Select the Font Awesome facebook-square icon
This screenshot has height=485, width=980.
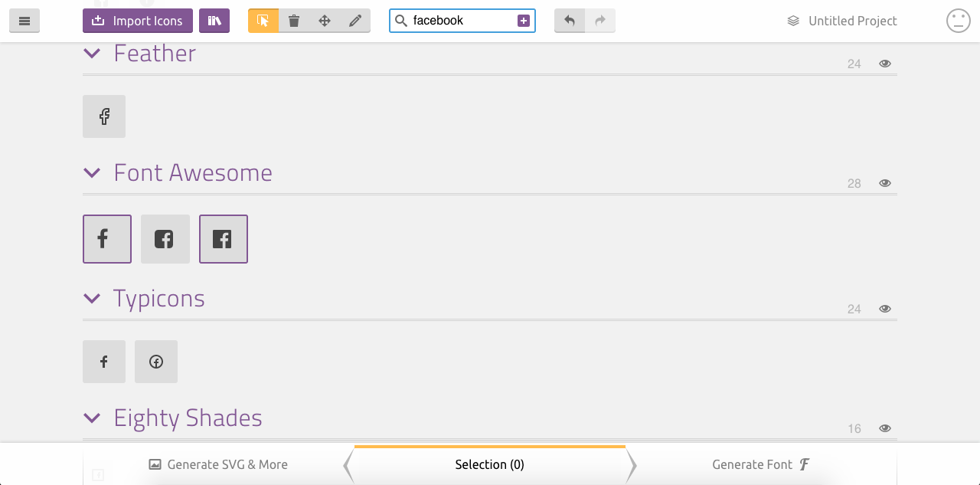pos(223,238)
